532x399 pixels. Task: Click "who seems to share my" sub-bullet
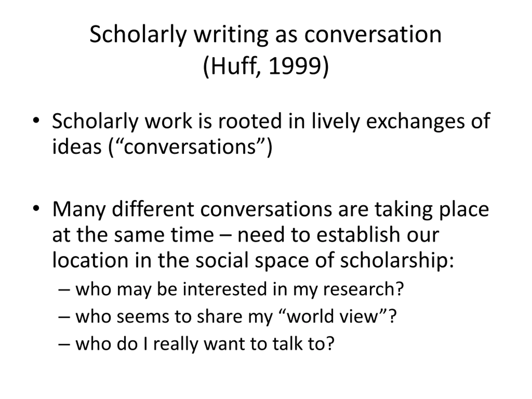174,316
